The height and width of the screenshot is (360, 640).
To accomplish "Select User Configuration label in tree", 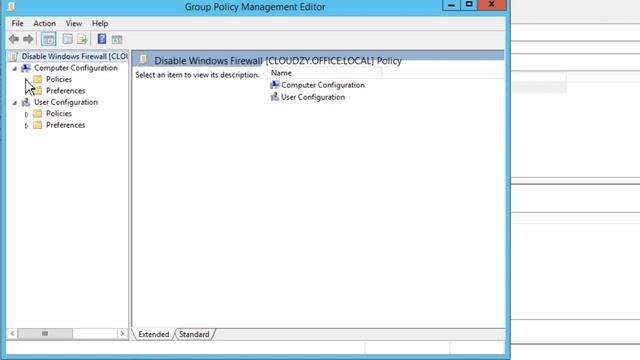I will pyautogui.click(x=66, y=102).
